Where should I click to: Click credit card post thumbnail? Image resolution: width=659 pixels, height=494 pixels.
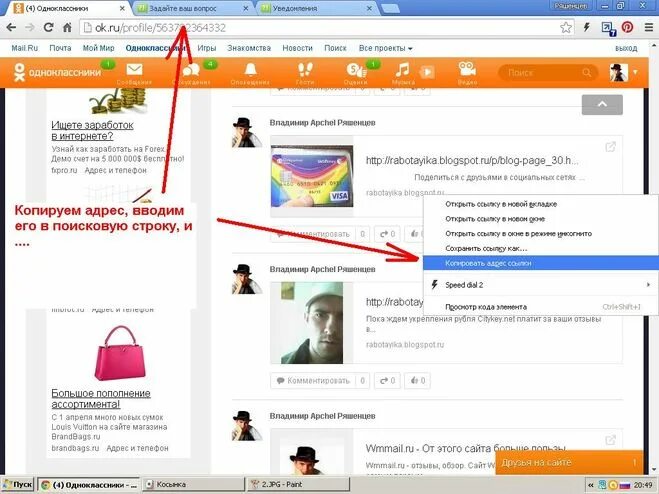click(x=312, y=176)
